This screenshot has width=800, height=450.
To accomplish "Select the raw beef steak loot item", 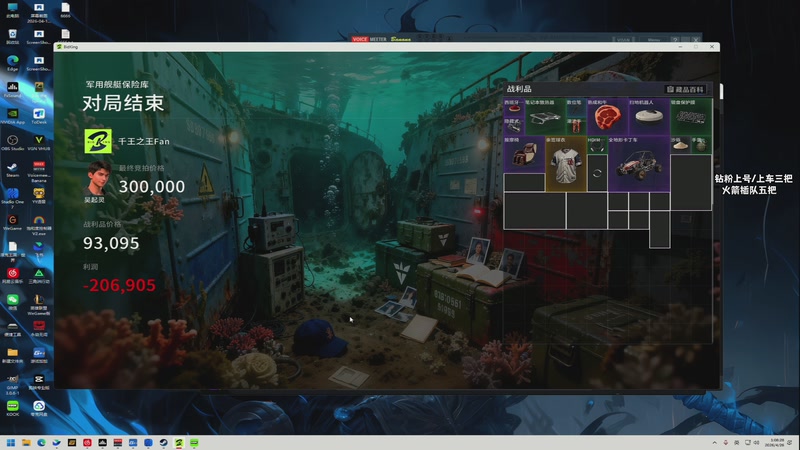I will pos(607,117).
